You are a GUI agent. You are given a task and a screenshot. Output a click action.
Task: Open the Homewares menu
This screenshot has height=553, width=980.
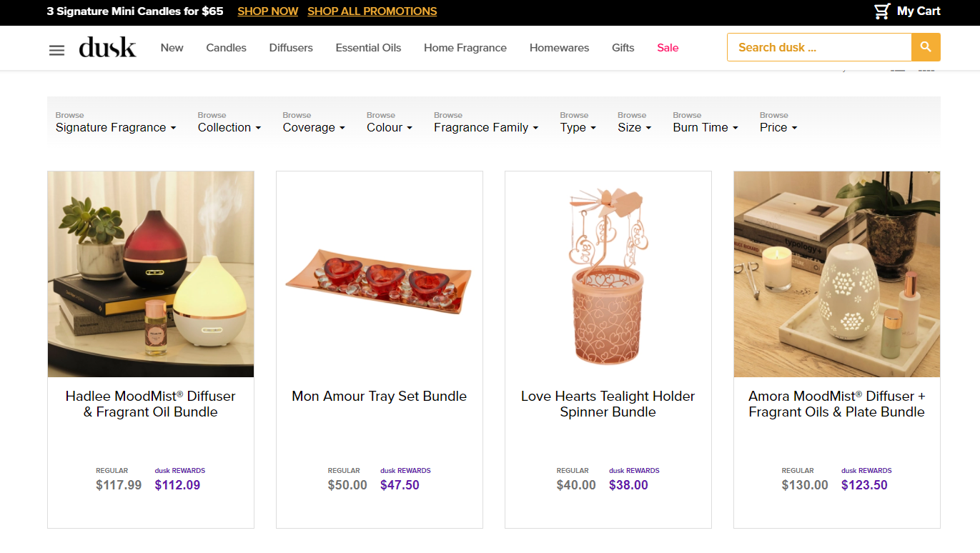pyautogui.click(x=559, y=48)
